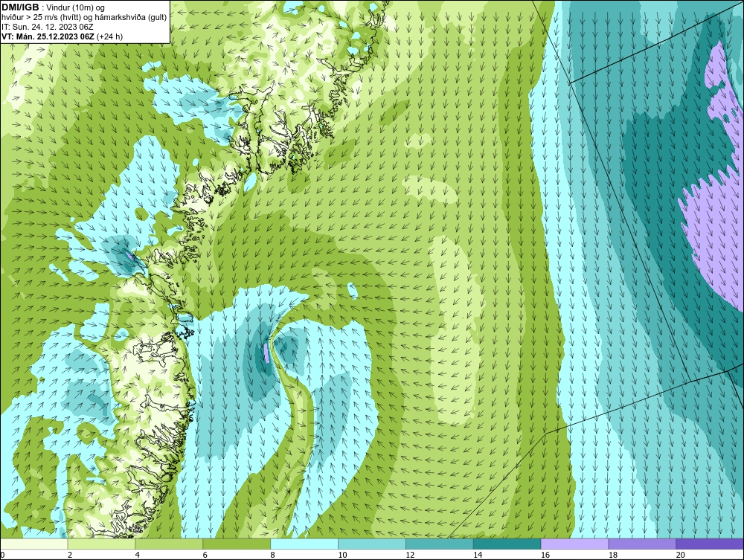Click the scale label '0'
The image size is (744, 560).
click(2, 555)
